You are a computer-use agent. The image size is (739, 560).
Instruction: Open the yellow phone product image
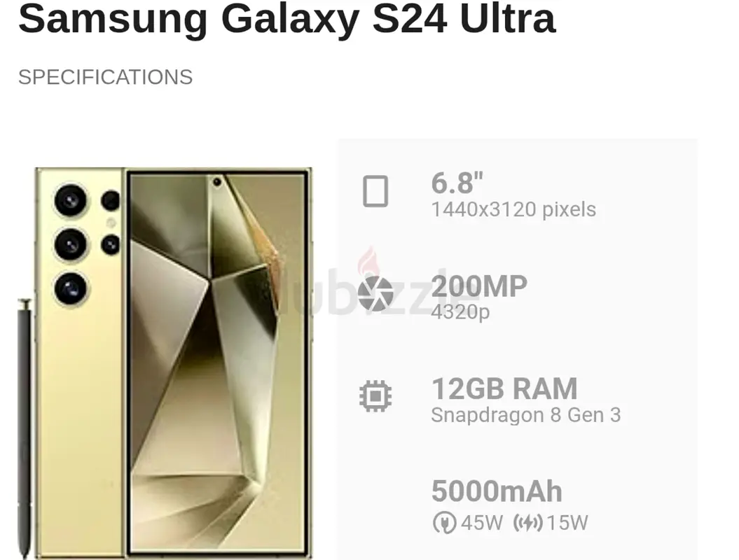(x=174, y=363)
